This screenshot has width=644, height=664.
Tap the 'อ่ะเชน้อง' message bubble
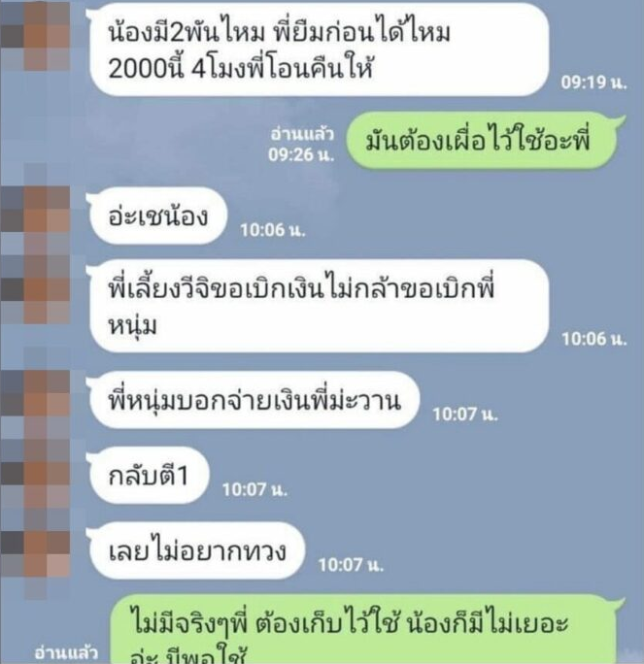coord(157,216)
